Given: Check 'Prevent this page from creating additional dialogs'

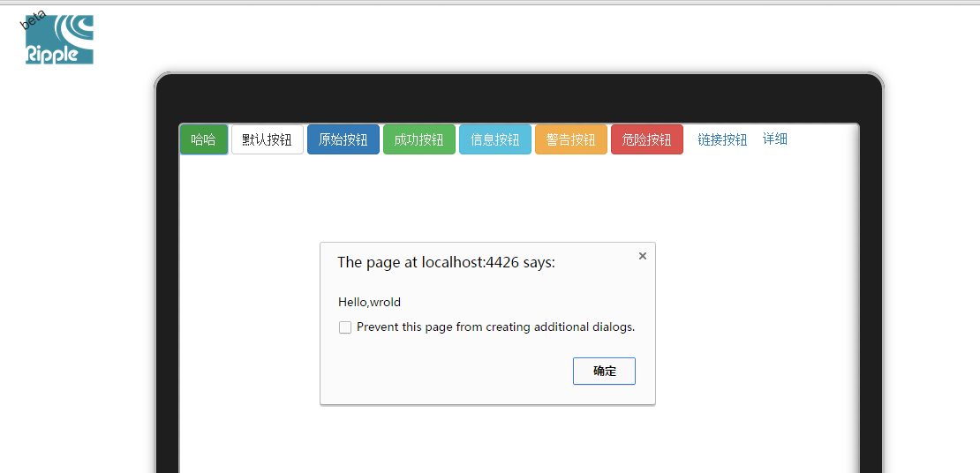Looking at the screenshot, I should pyautogui.click(x=345, y=327).
